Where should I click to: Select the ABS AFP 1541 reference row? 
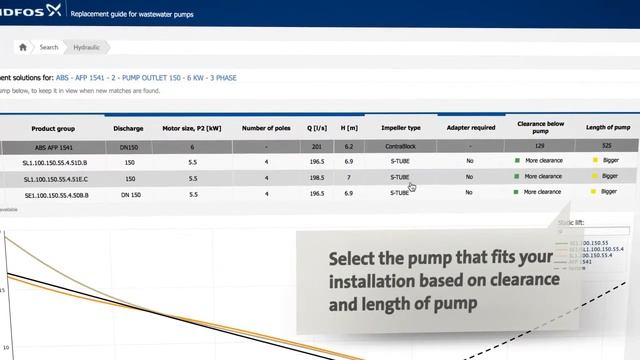319,147
